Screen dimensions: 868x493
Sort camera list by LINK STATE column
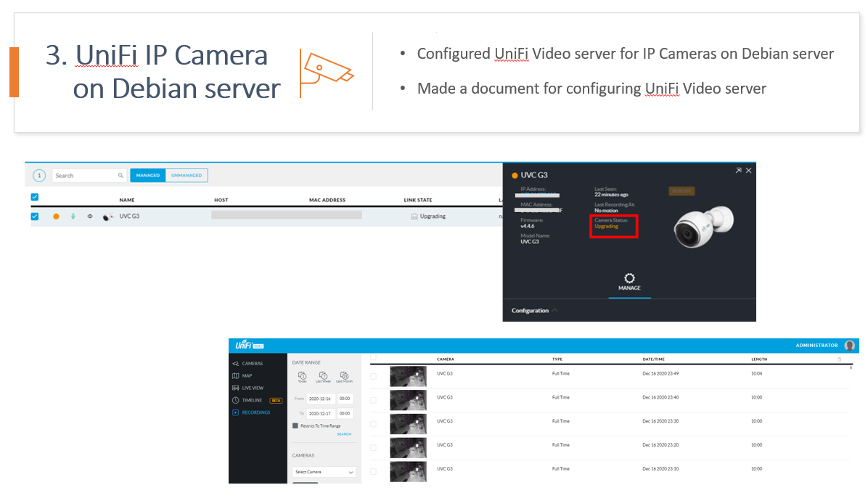click(418, 200)
